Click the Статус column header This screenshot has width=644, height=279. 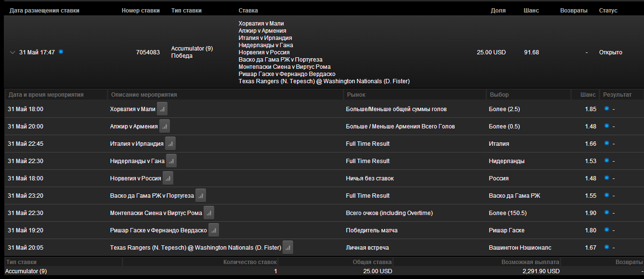tap(608, 11)
